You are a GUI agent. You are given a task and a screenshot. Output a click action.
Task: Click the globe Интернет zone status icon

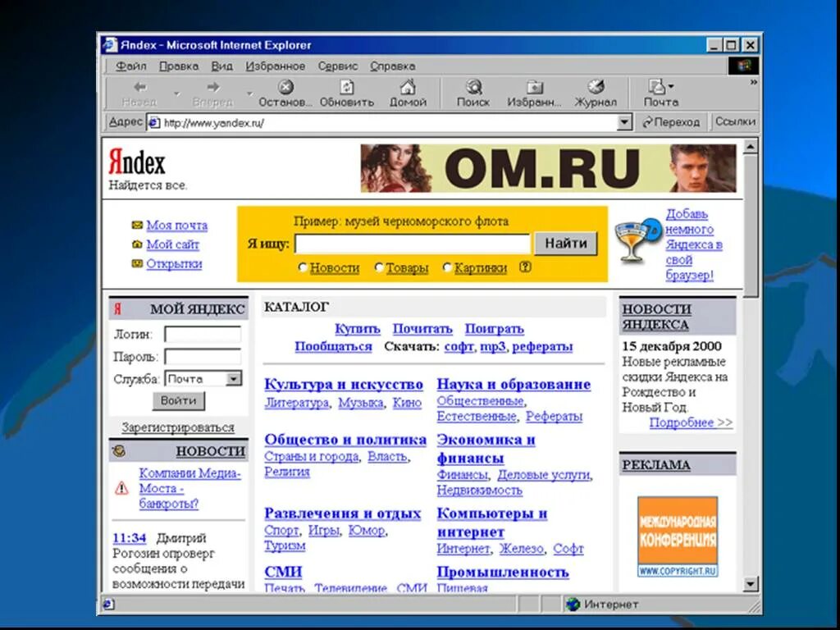pyautogui.click(x=573, y=605)
